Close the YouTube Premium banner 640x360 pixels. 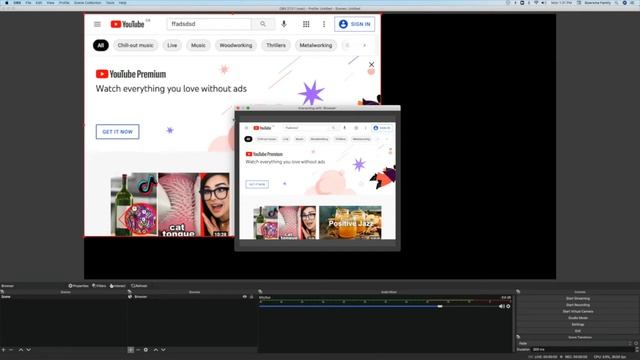(371, 64)
